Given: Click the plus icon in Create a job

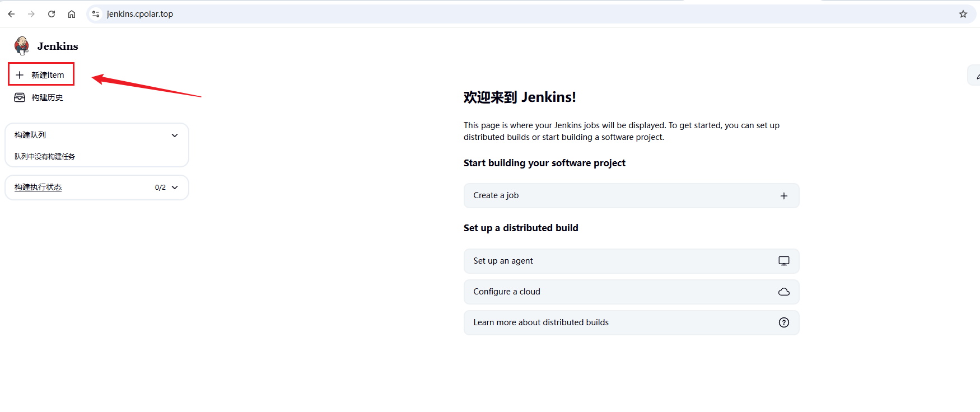Looking at the screenshot, I should (784, 196).
